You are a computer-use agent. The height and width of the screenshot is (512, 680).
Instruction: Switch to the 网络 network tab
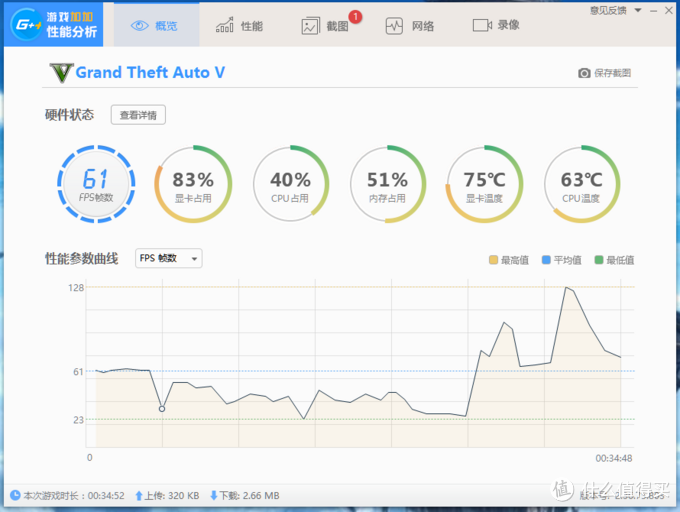[x=410, y=26]
